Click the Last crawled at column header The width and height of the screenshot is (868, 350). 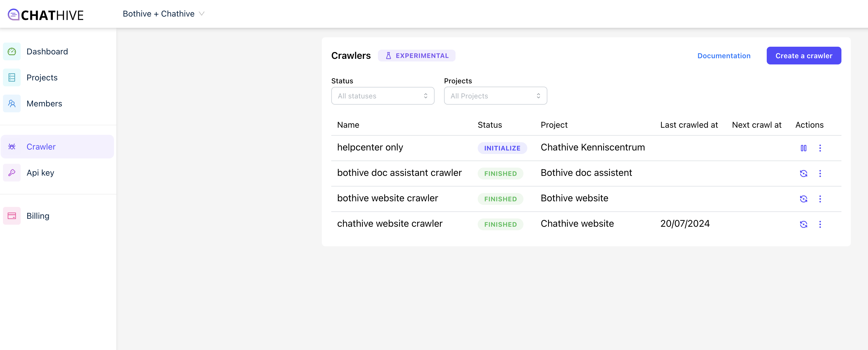pos(689,125)
